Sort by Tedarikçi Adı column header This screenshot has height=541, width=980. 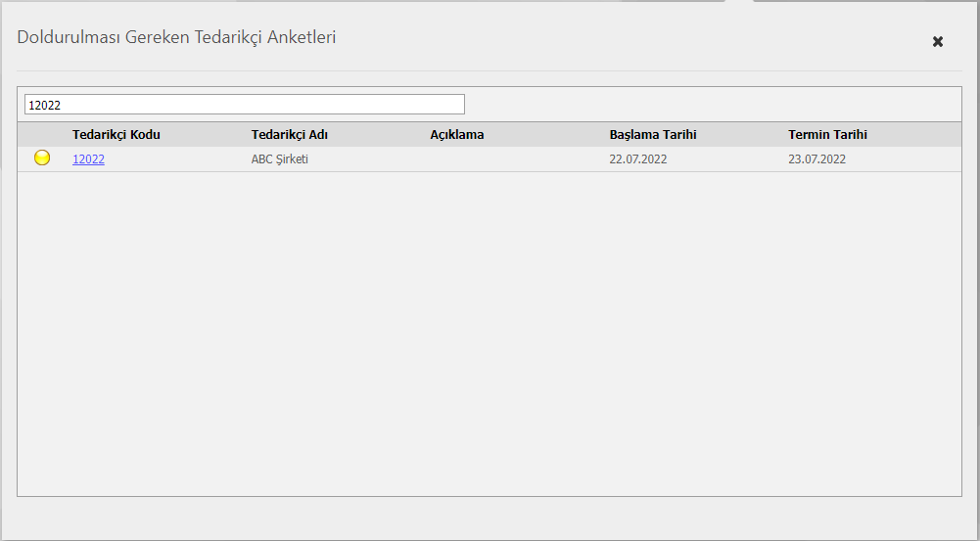point(289,135)
